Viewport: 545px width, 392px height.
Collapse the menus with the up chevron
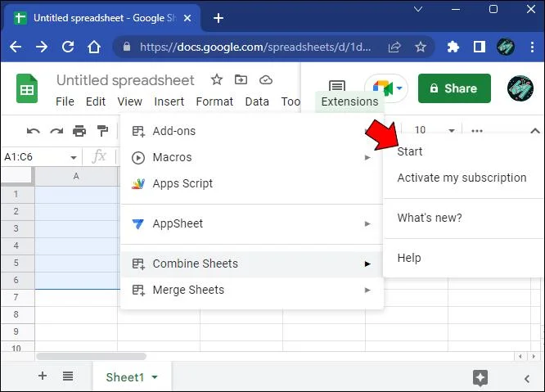pos(535,131)
